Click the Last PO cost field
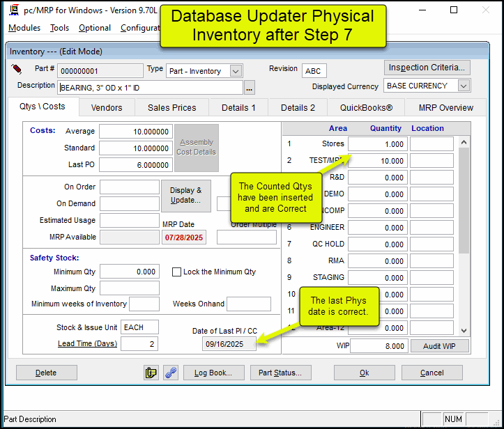The width and height of the screenshot is (504, 429). (x=136, y=165)
